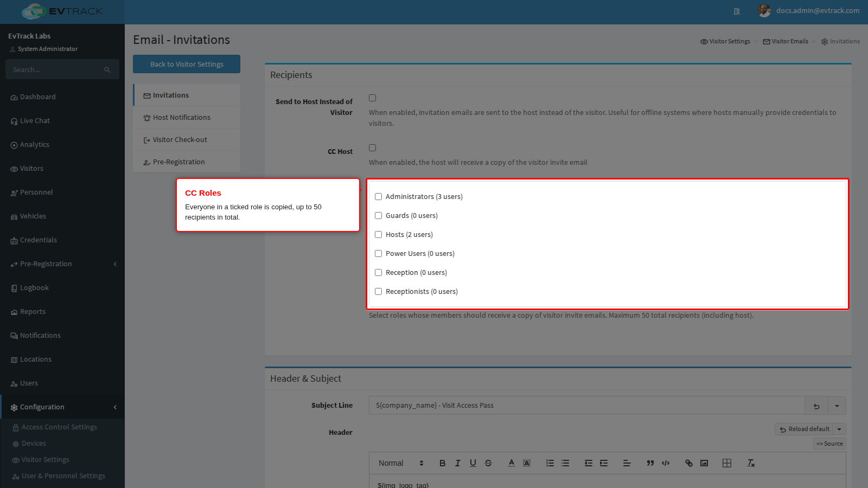The width and height of the screenshot is (868, 488).
Task: Open the Subject Line dropdown arrow
Action: click(x=837, y=406)
